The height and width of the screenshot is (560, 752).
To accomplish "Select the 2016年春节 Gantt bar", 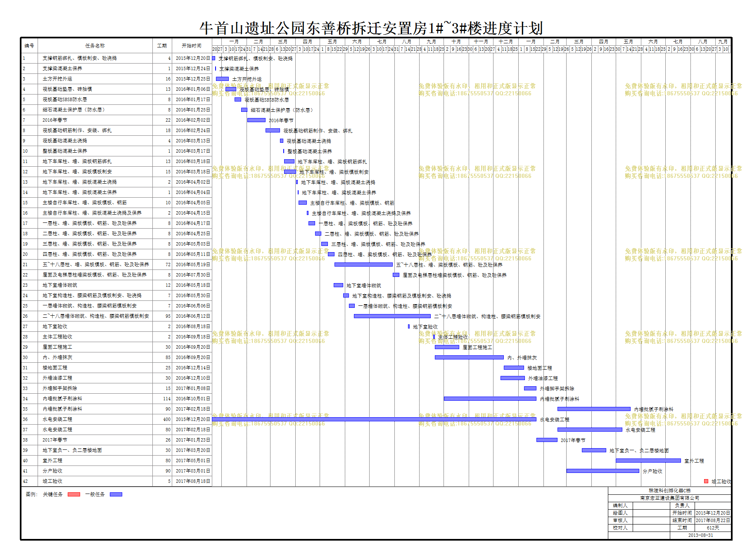I will coord(256,120).
